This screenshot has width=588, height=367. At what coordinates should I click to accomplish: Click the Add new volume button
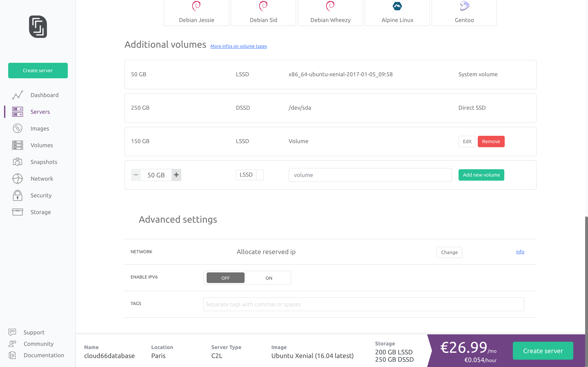[x=481, y=175]
